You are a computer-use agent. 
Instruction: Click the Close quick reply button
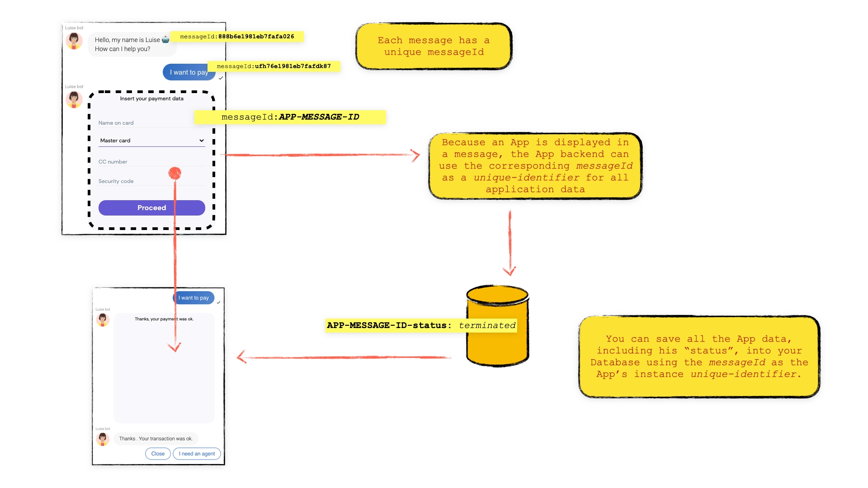pyautogui.click(x=158, y=454)
